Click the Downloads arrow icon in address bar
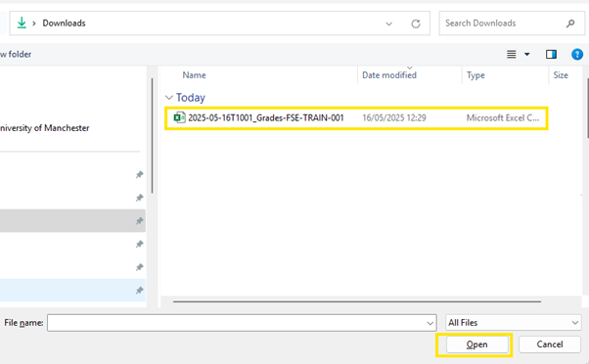 tap(22, 23)
